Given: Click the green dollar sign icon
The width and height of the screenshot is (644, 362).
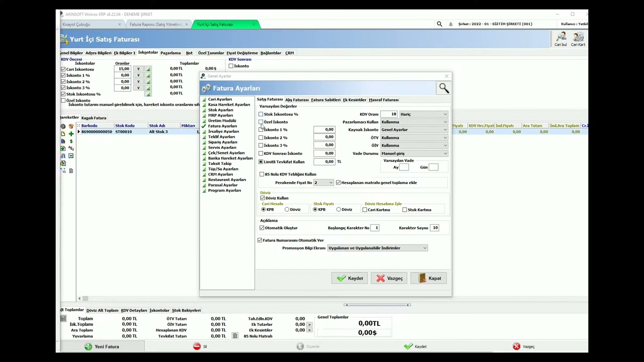Looking at the screenshot, I should tap(71, 141).
